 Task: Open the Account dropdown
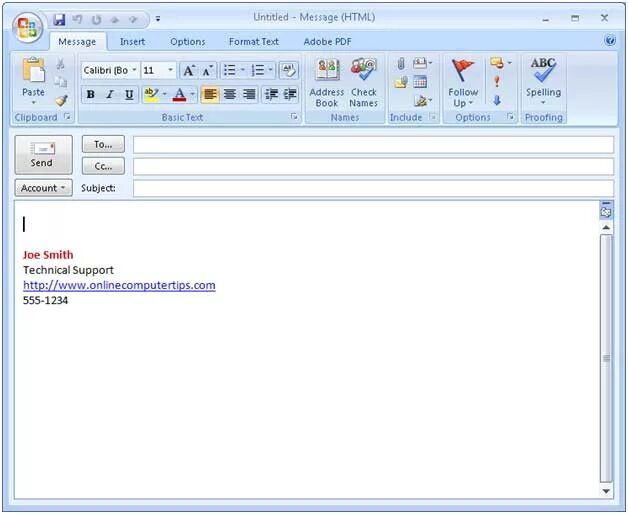43,188
